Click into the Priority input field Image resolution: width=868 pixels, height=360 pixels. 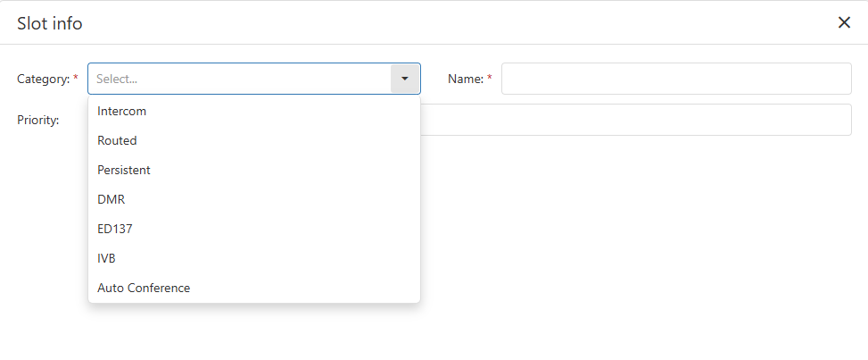tap(635, 120)
